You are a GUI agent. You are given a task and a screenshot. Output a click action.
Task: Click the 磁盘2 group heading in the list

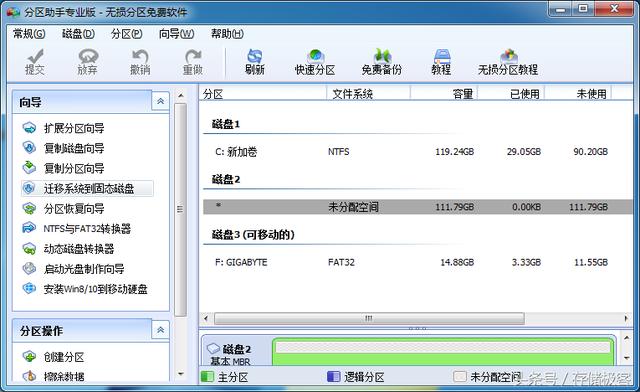tap(226, 179)
